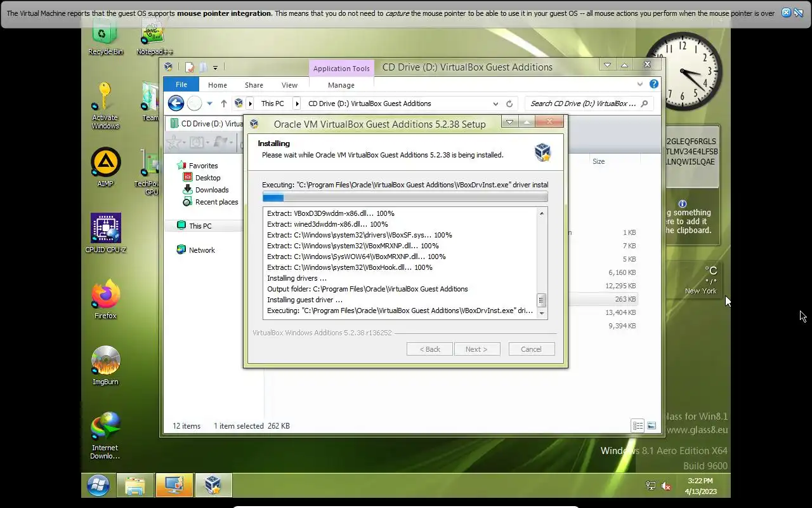812x508 pixels.
Task: Open the network tray icon
Action: (650, 486)
